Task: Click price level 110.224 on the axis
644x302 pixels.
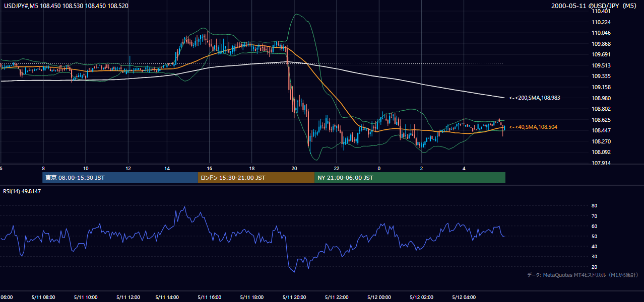Action: tap(600, 22)
